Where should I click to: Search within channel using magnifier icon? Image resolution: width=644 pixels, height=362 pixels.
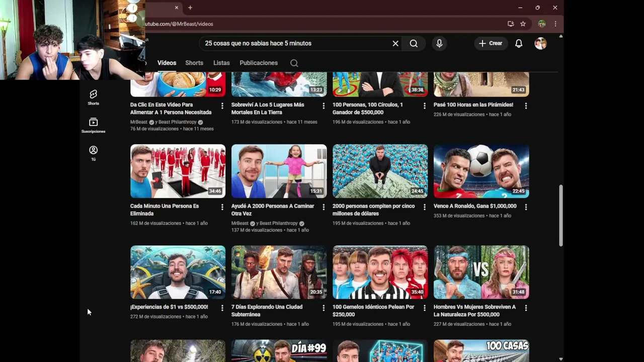[294, 63]
